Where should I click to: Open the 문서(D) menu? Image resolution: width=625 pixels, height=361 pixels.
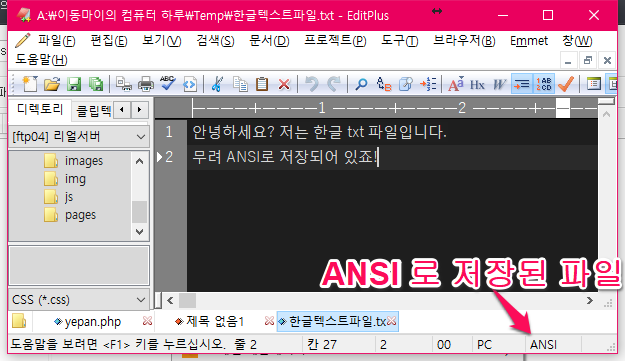click(269, 41)
